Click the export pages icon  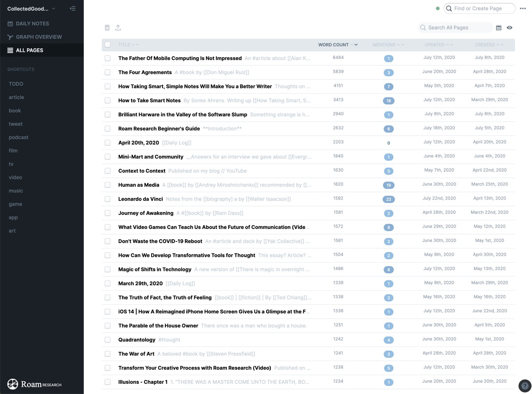pyautogui.click(x=118, y=28)
